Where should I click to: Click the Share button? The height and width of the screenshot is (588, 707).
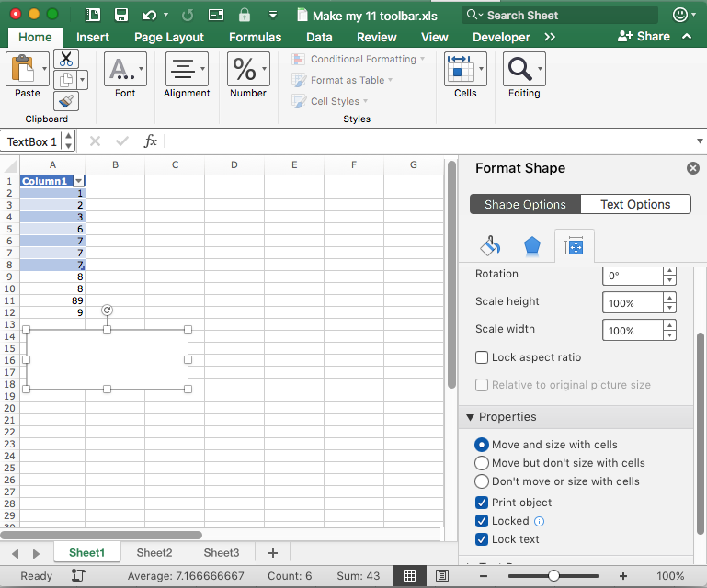(644, 37)
